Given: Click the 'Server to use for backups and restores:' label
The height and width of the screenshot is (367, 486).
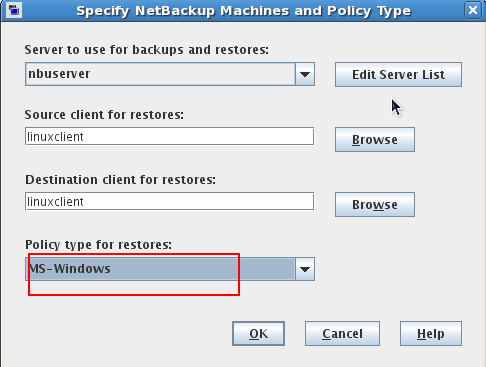Looking at the screenshot, I should click(x=147, y=50).
